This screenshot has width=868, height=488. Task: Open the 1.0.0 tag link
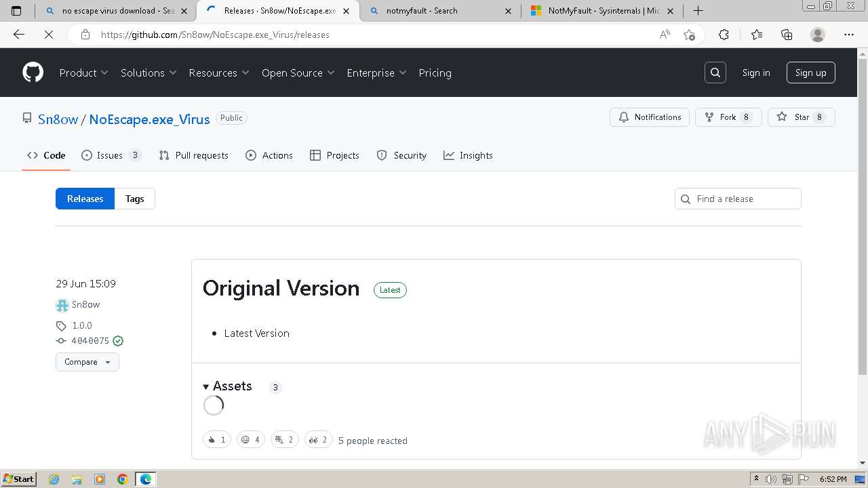point(81,325)
